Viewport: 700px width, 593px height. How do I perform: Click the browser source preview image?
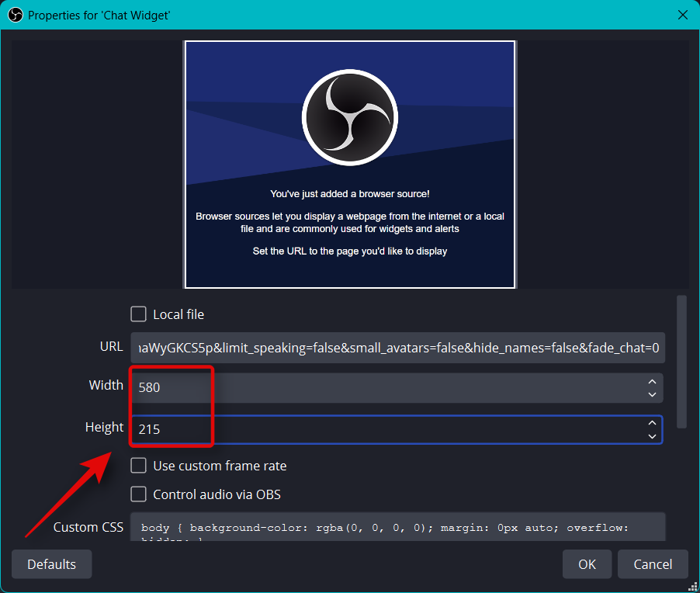click(350, 165)
